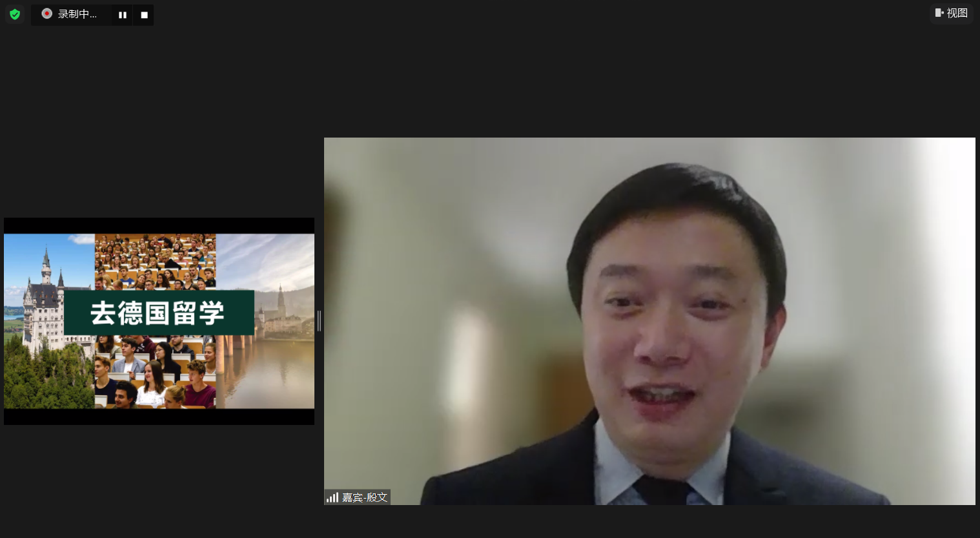Click the divider handle between panels

click(319, 321)
